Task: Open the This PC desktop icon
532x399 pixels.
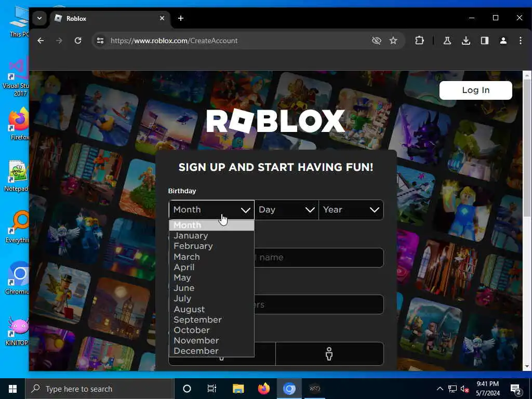Action: [x=19, y=22]
